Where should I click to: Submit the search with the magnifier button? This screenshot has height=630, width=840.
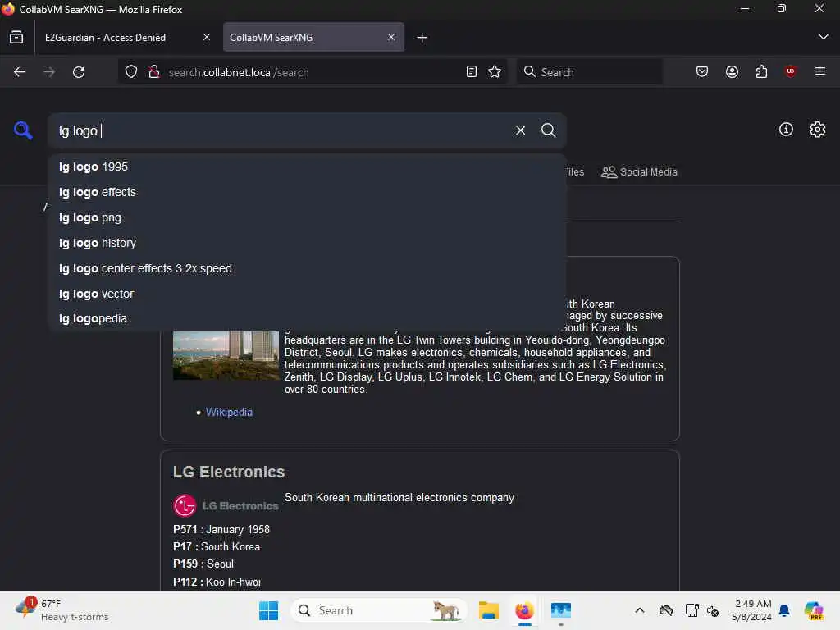click(548, 130)
